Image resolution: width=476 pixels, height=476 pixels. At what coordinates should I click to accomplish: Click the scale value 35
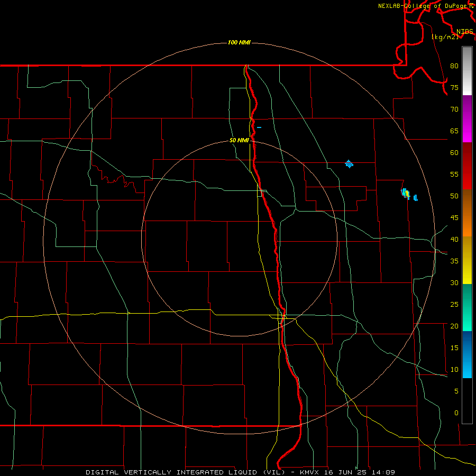[x=454, y=261]
